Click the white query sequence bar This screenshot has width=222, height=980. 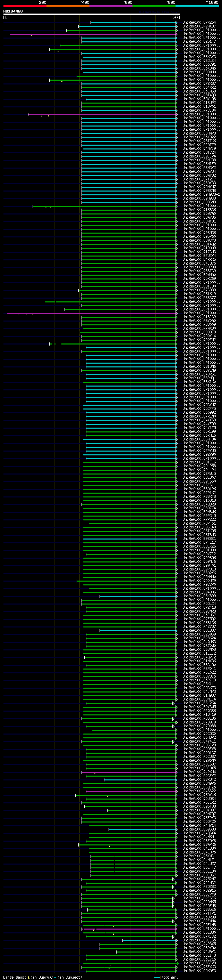92,15
